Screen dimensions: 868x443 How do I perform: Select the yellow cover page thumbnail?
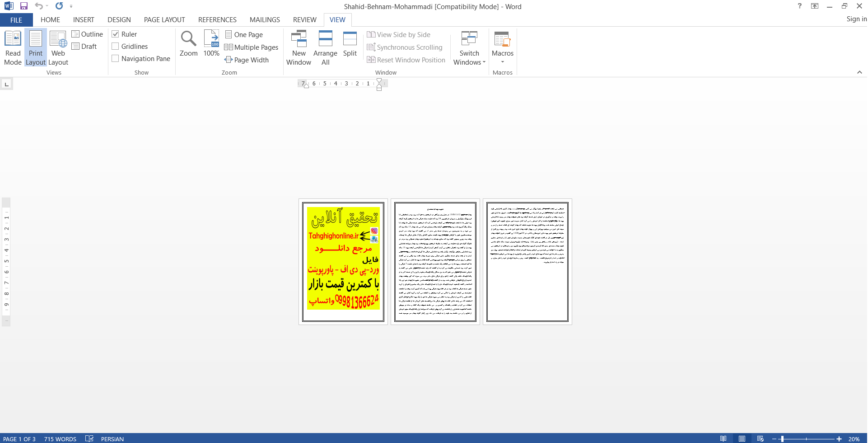click(x=343, y=262)
